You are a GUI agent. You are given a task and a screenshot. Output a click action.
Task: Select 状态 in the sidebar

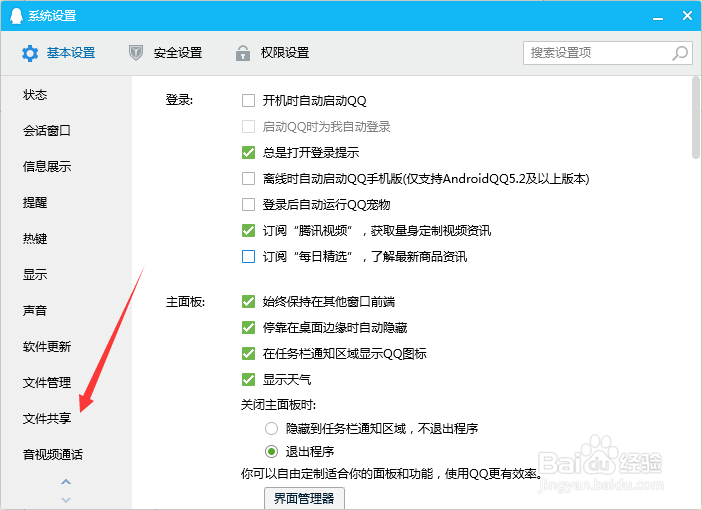35,94
